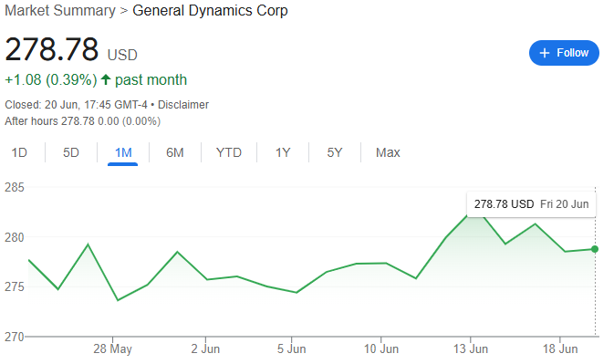Click the 278.78 USD chart tooltip
This screenshot has height=364, width=614.
click(x=531, y=204)
